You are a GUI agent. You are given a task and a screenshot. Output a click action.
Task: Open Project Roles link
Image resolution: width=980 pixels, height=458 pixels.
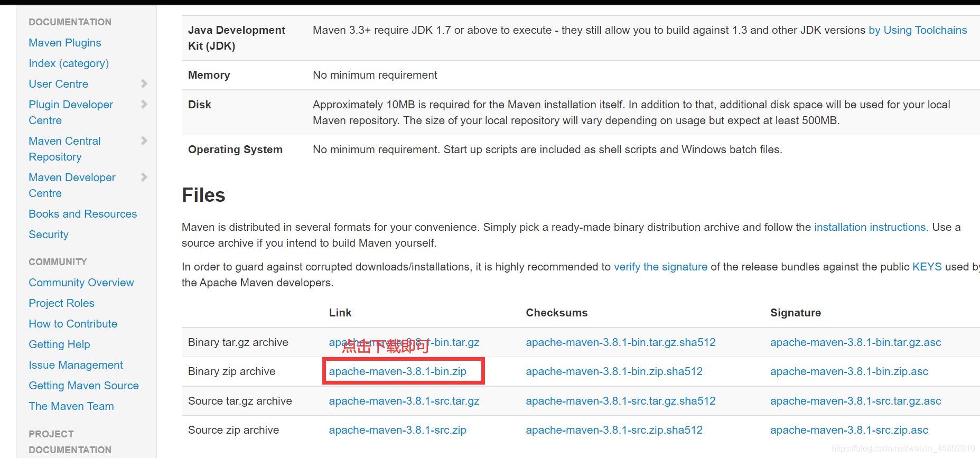(62, 303)
